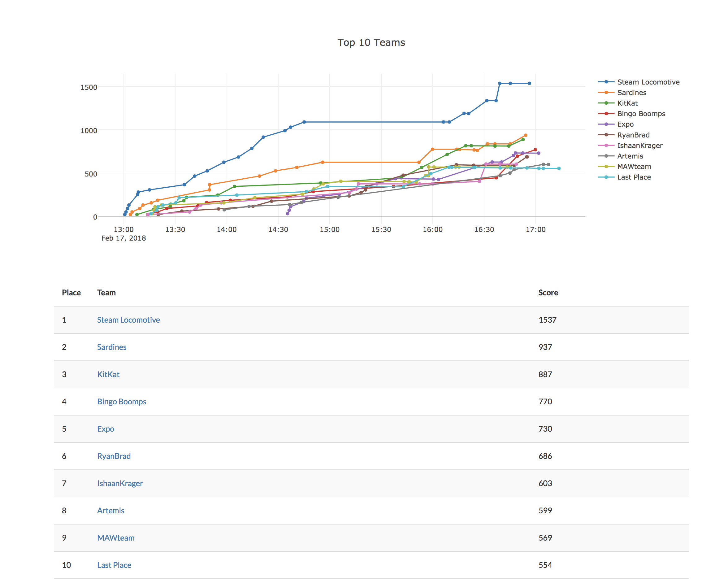Toggle Expo series in the legend
The width and height of the screenshot is (728, 579).
point(625,124)
